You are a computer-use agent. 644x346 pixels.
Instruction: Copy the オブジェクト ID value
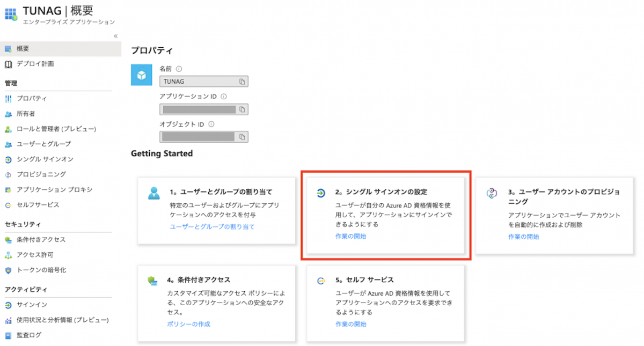point(242,137)
